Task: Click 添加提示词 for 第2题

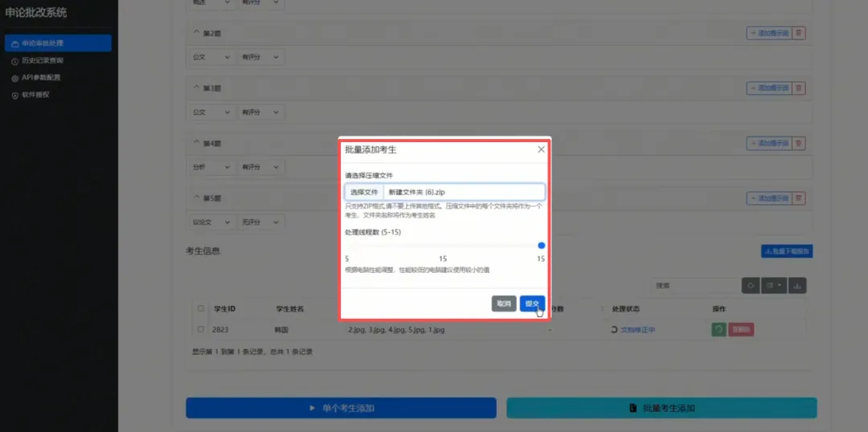Action: (x=768, y=33)
